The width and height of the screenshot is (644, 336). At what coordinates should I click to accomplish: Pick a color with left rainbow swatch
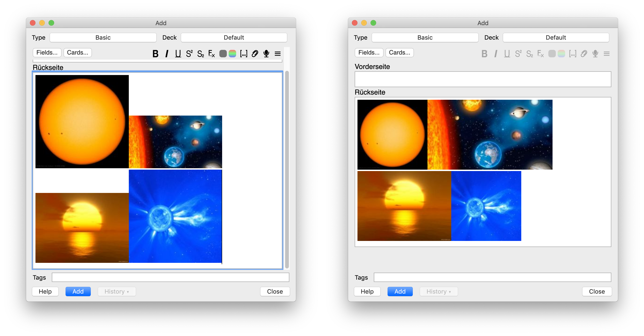pos(232,54)
